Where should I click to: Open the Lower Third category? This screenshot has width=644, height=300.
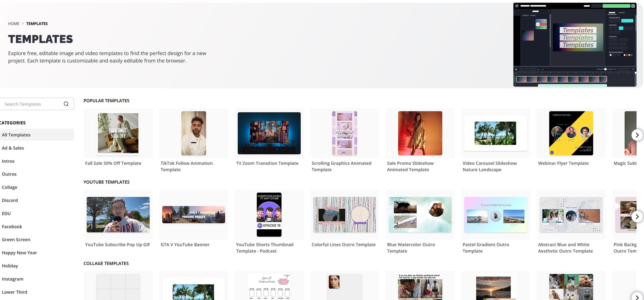coord(14,292)
